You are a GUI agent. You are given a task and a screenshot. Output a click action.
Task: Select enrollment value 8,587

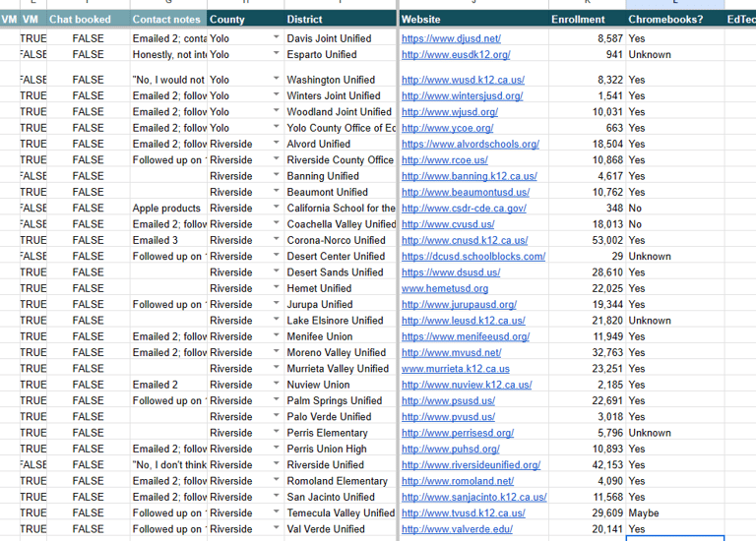point(588,38)
